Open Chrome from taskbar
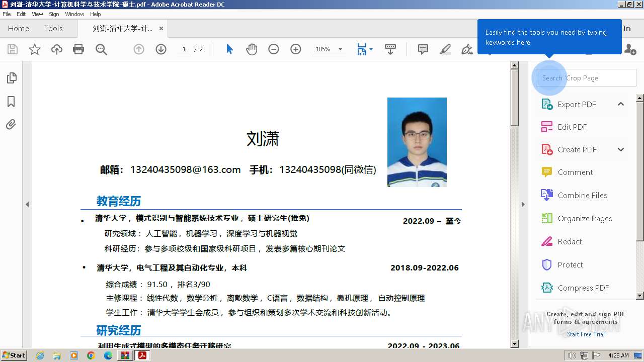The width and height of the screenshot is (644, 362). tap(91, 355)
